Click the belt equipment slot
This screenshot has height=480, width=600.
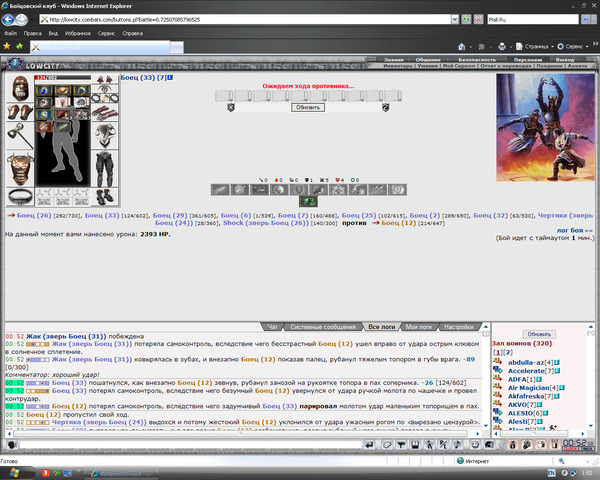[x=20, y=197]
